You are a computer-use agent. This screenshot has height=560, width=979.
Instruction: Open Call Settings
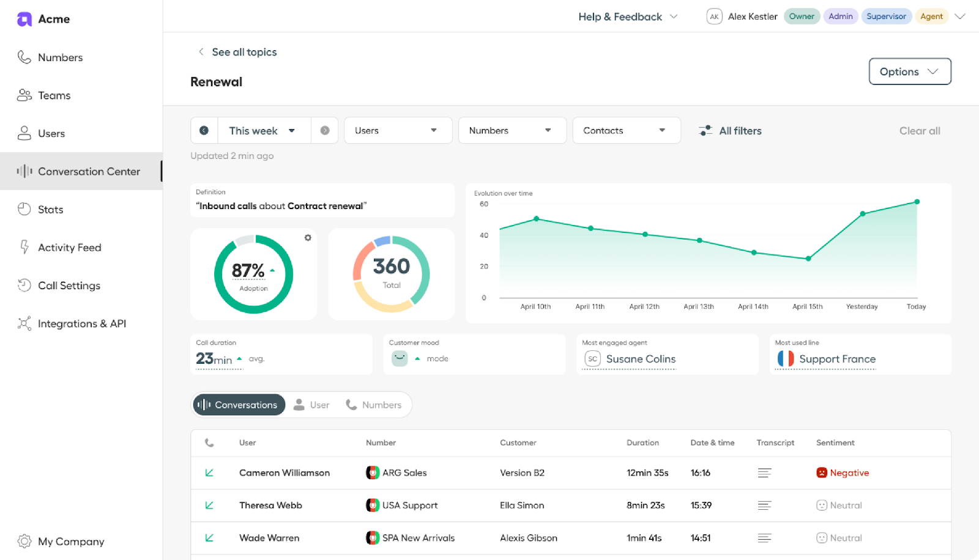tap(69, 285)
